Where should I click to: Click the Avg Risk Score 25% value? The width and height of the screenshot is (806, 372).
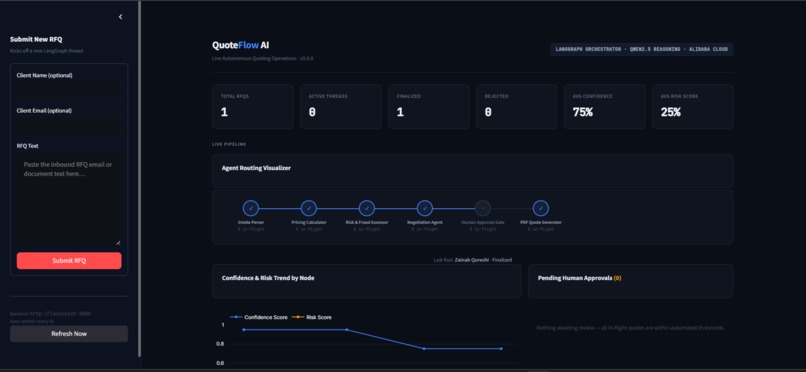point(670,112)
